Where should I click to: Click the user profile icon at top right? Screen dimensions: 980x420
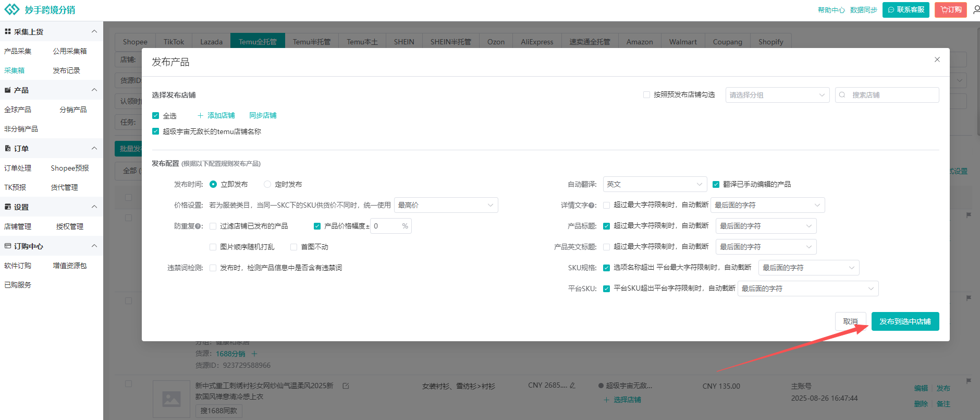pos(976,10)
